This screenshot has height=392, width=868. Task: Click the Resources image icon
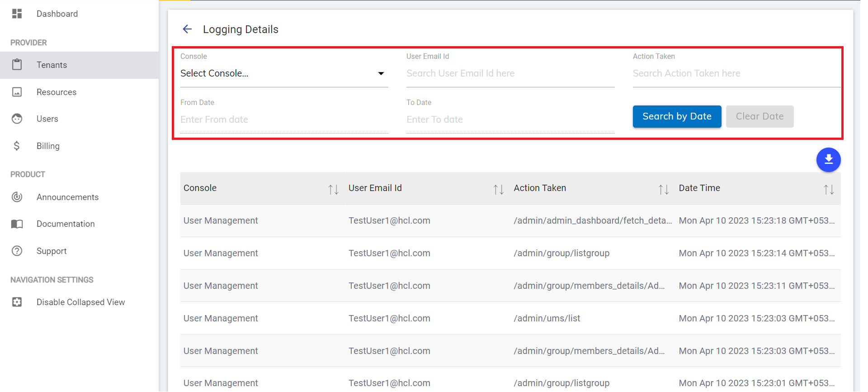pos(17,92)
